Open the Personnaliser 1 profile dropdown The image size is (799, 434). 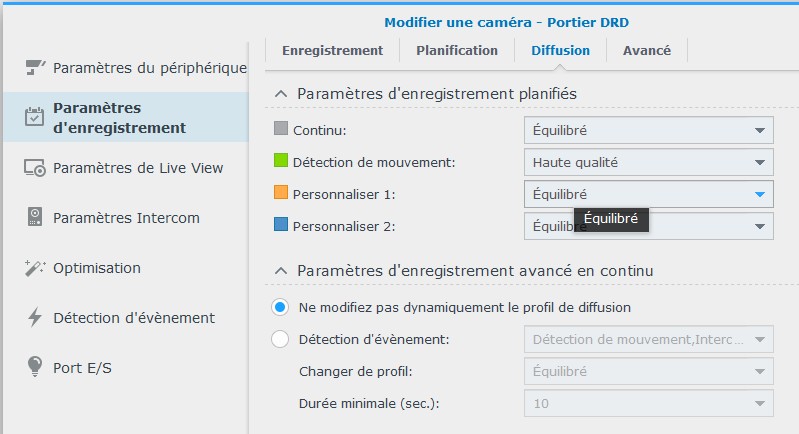(648, 194)
